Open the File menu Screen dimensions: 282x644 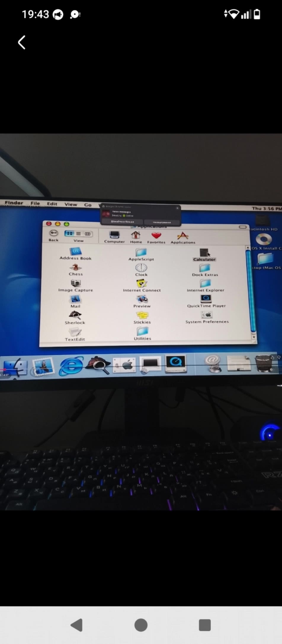coord(35,203)
